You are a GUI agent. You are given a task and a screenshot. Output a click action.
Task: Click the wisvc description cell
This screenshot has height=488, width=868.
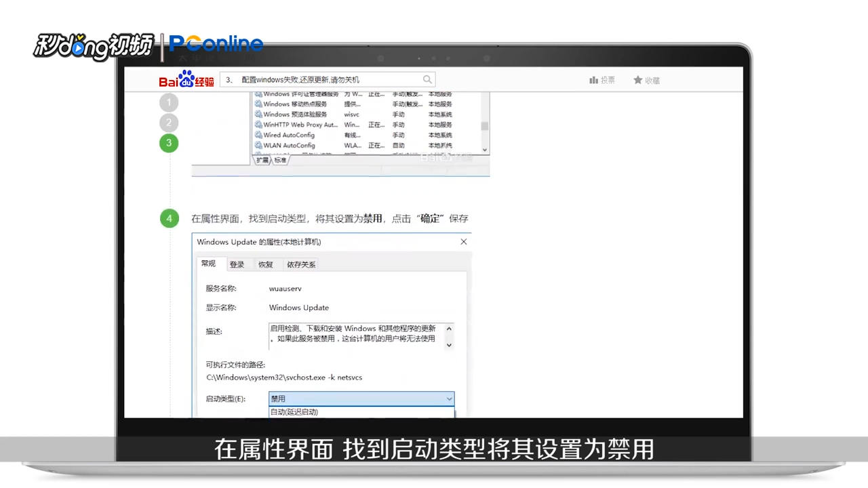(351, 115)
